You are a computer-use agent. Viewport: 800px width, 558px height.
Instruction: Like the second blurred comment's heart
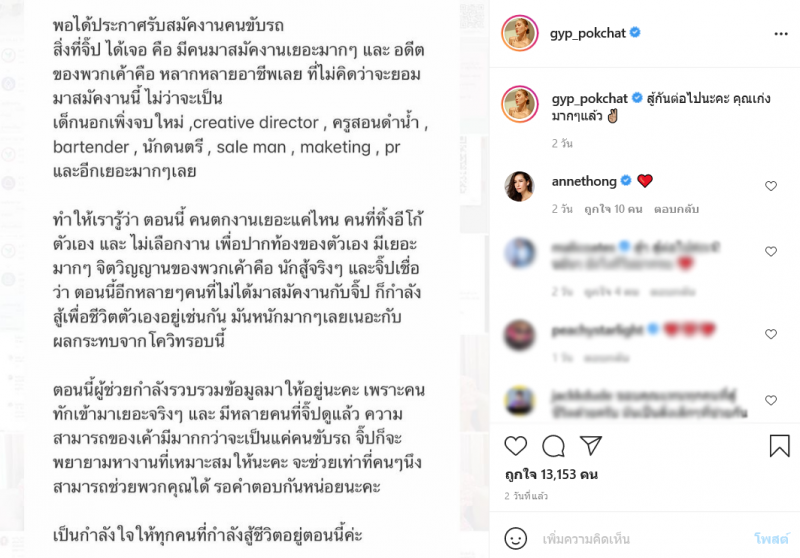(771, 251)
